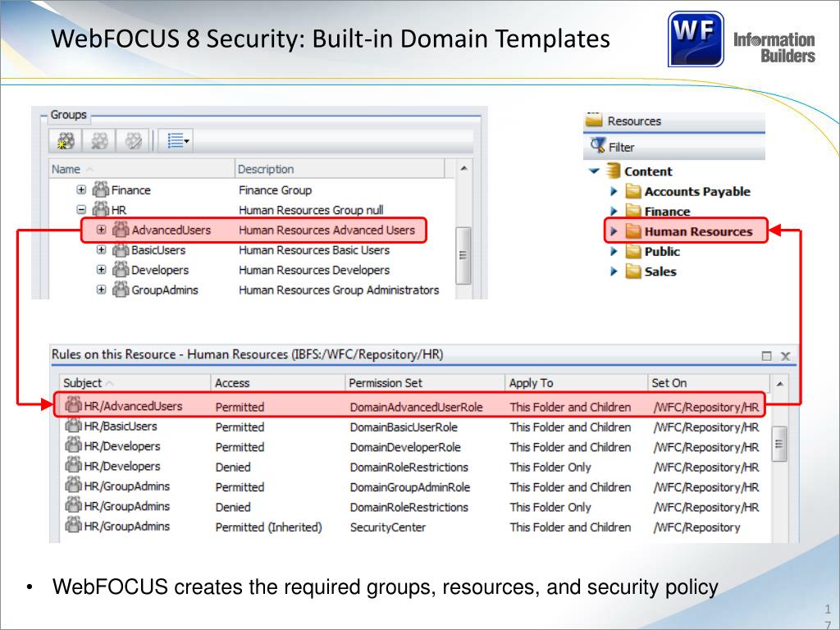The height and width of the screenshot is (630, 840).
Task: Expand the Accounts Payable folder
Action: (x=614, y=191)
